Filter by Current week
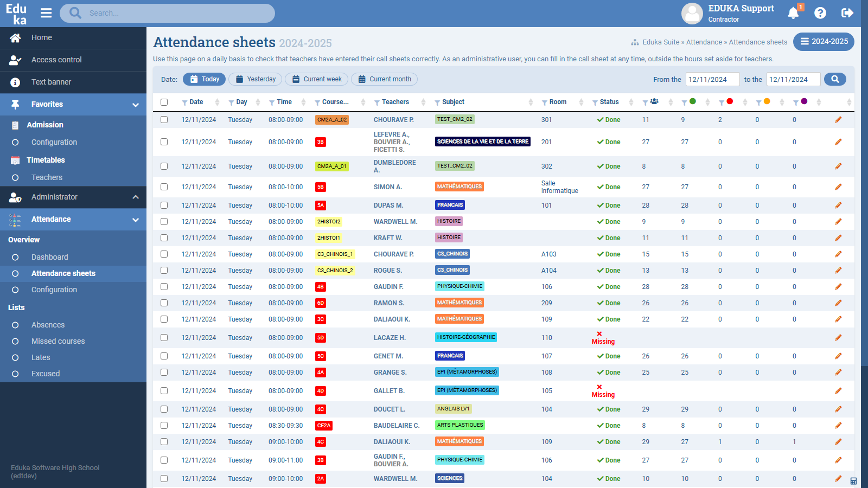Image resolution: width=868 pixels, height=488 pixels. point(317,79)
